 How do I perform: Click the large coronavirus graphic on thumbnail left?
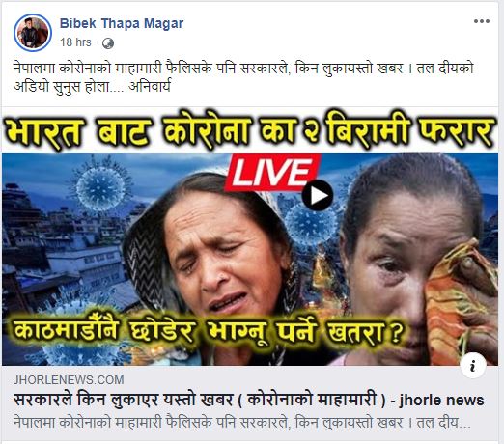(x=100, y=186)
